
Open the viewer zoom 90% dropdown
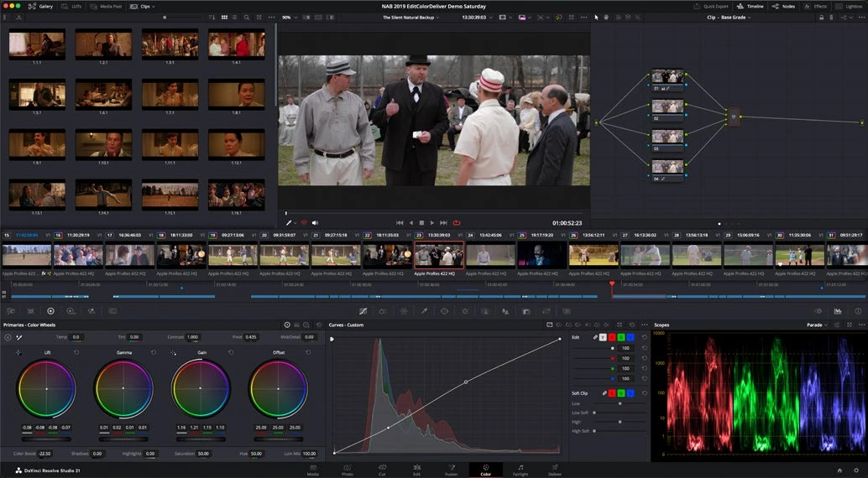pyautogui.click(x=289, y=17)
